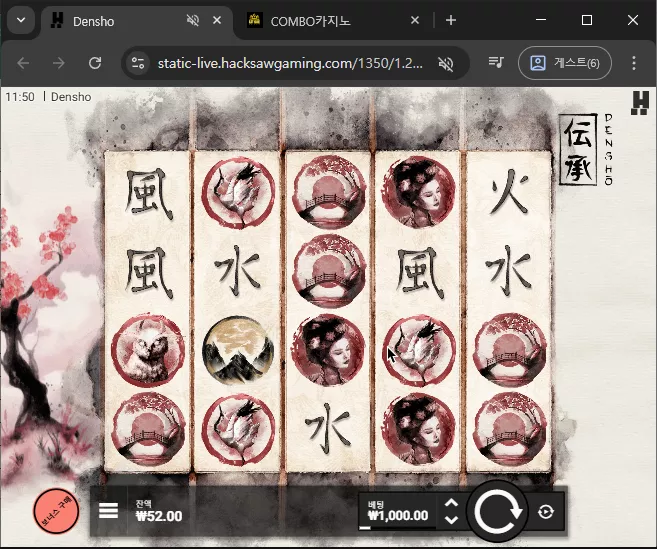Go forward to next page
Image resolution: width=657 pixels, height=549 pixels.
click(59, 63)
